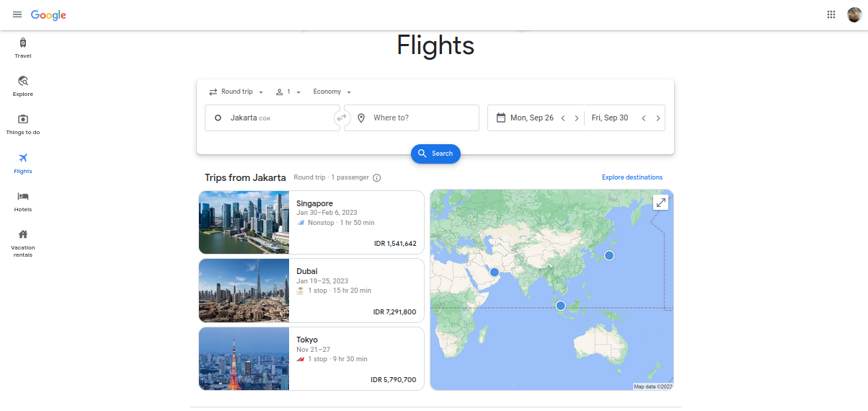Screen dimensions: 868x411
Task: Click the Tokyo destination title
Action: (x=307, y=340)
